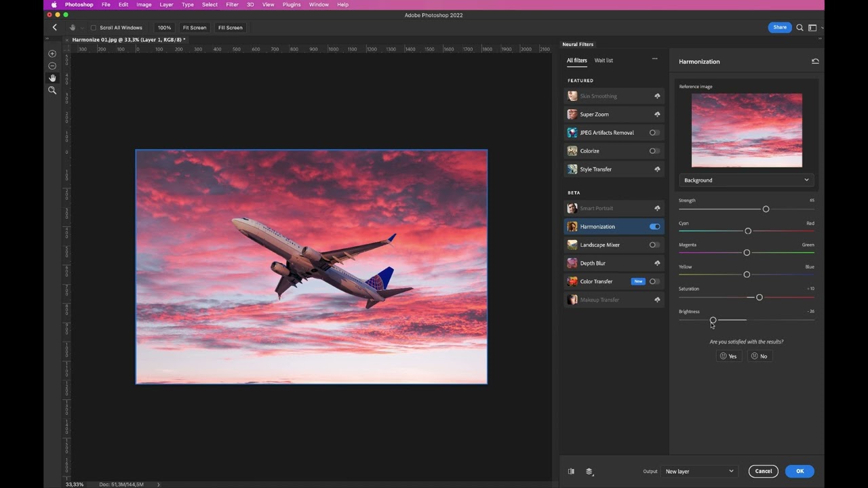Click the subtract-from-selection minus icon

point(52,66)
